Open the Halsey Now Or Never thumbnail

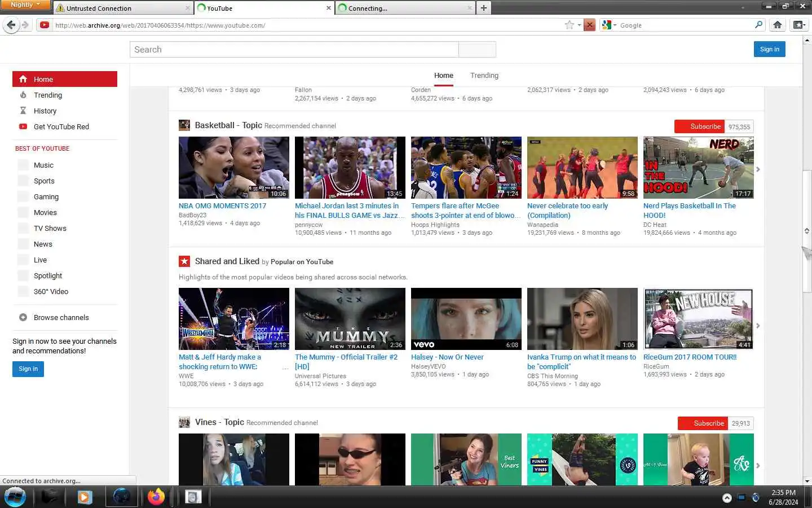(x=466, y=319)
